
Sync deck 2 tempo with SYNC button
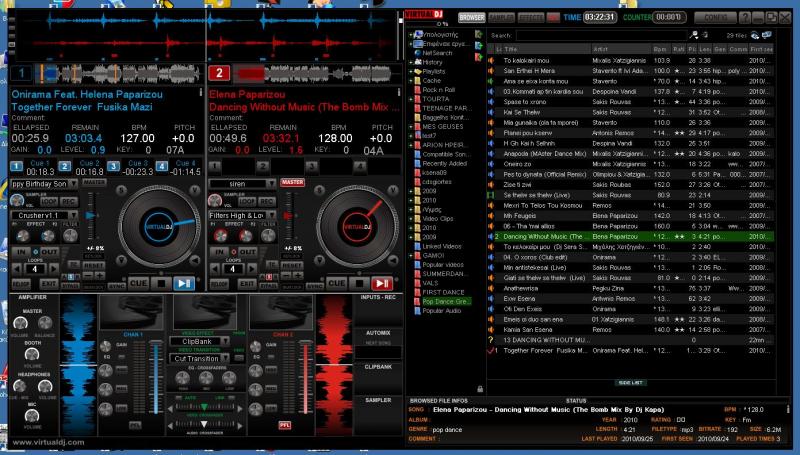point(315,286)
